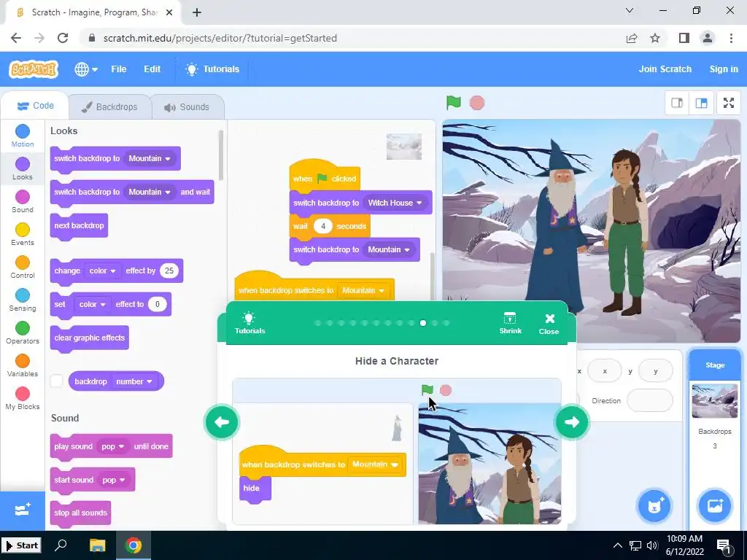Open Tutorials from the menu bar
The width and height of the screenshot is (747, 560).
click(x=212, y=69)
